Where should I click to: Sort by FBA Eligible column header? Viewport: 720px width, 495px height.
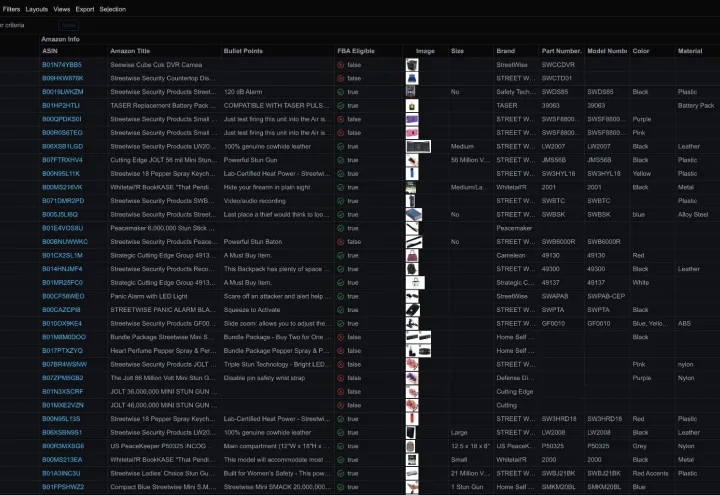pos(356,51)
